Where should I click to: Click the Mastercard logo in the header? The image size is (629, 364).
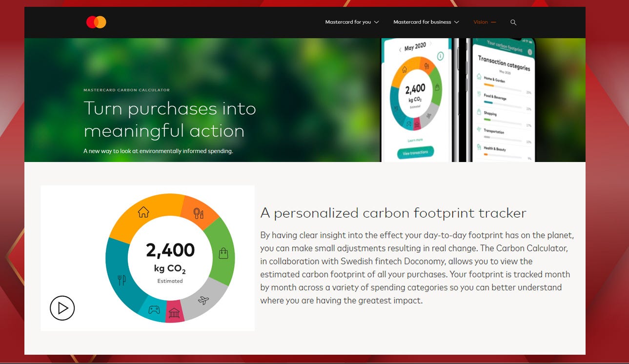pos(96,22)
